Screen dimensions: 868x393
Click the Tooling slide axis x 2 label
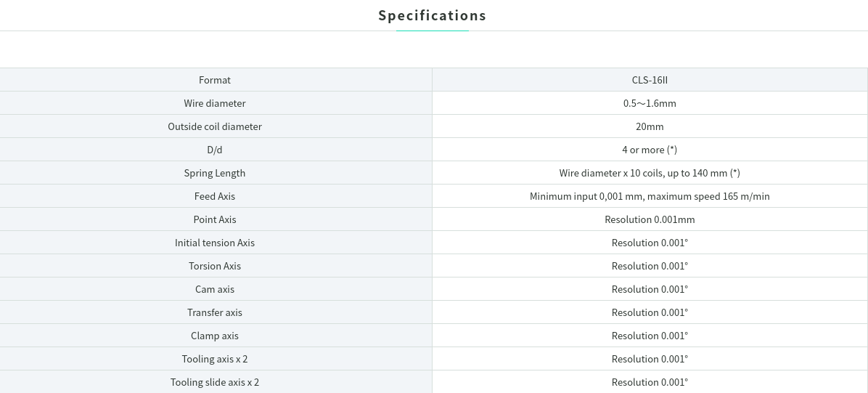tap(215, 383)
